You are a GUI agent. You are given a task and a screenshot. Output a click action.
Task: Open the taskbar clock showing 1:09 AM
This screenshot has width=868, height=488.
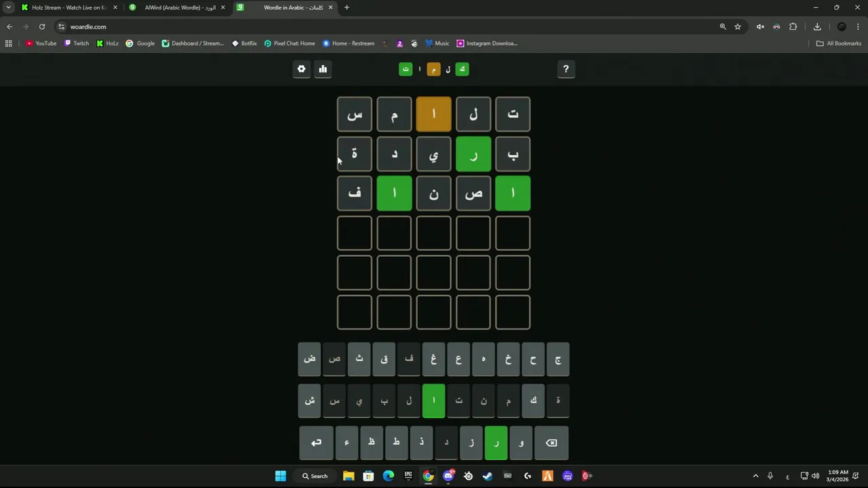click(x=837, y=476)
